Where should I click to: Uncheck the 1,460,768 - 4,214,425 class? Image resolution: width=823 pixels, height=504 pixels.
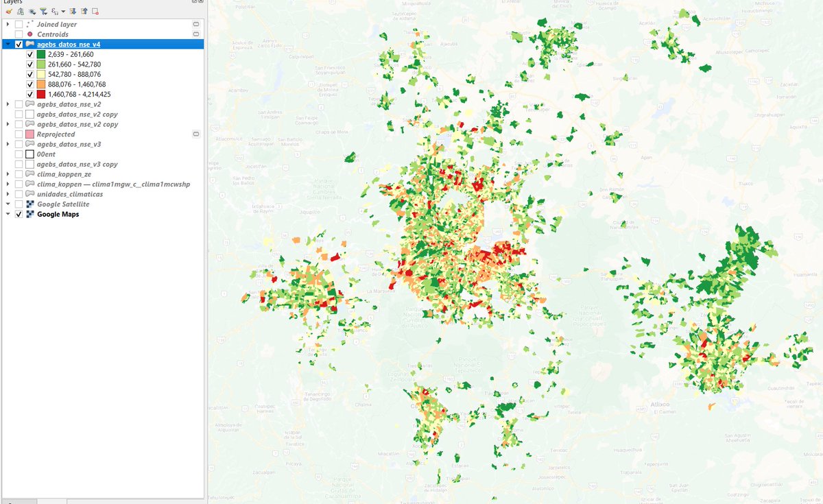coord(29,94)
